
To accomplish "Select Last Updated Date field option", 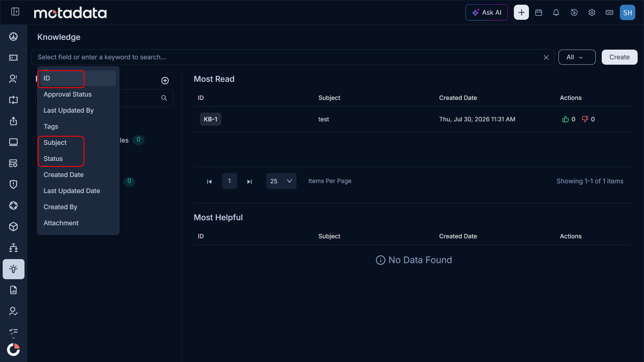I will tap(78, 191).
